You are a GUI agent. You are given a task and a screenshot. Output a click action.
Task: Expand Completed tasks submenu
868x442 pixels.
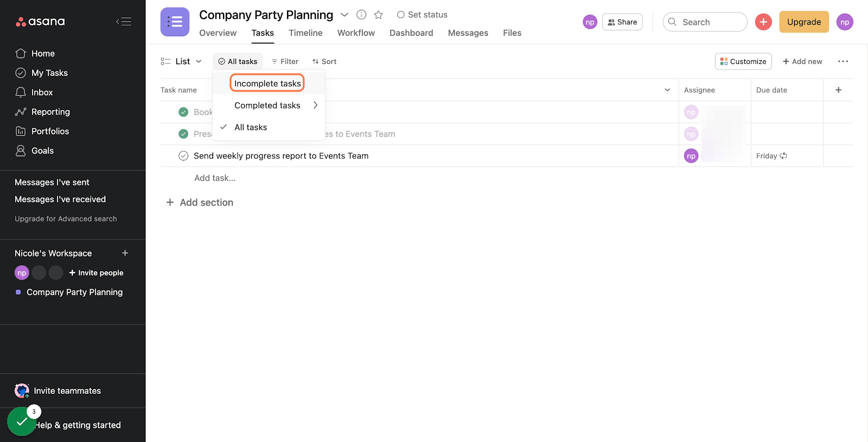click(x=269, y=105)
